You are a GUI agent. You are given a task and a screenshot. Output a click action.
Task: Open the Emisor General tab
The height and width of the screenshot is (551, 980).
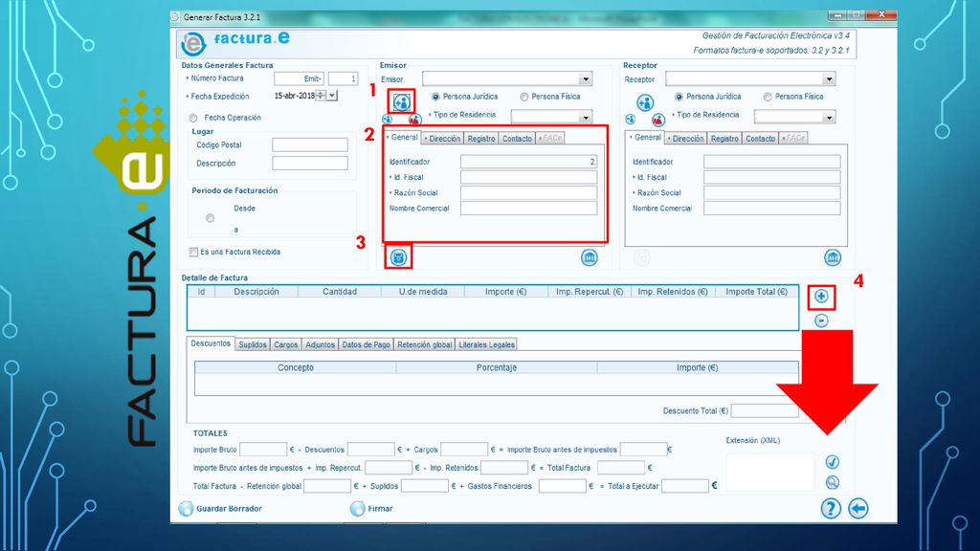tap(403, 138)
